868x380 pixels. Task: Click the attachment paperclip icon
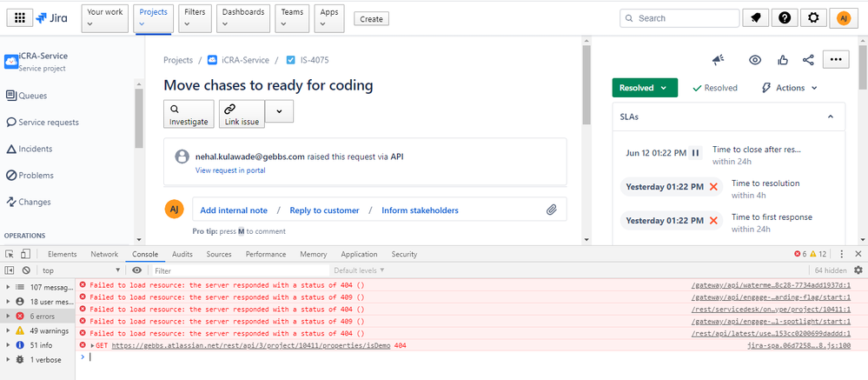[552, 210]
